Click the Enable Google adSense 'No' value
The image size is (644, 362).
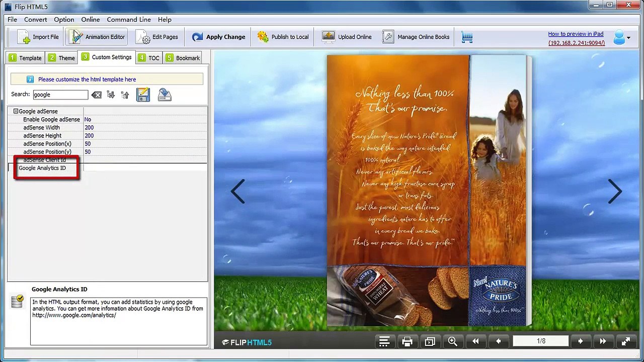click(x=145, y=119)
